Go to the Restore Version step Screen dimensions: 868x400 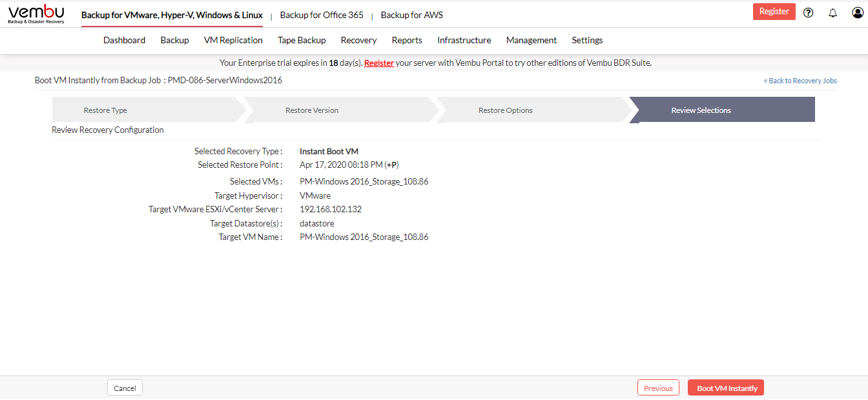(341, 110)
